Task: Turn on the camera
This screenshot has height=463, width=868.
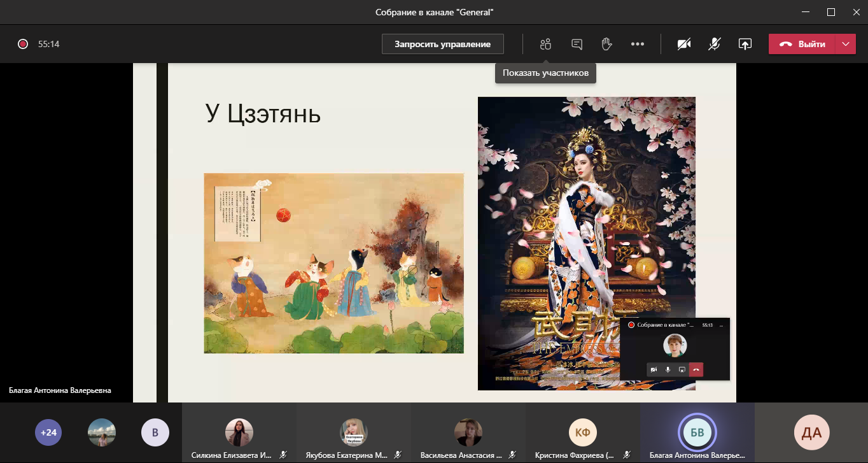Action: point(684,44)
